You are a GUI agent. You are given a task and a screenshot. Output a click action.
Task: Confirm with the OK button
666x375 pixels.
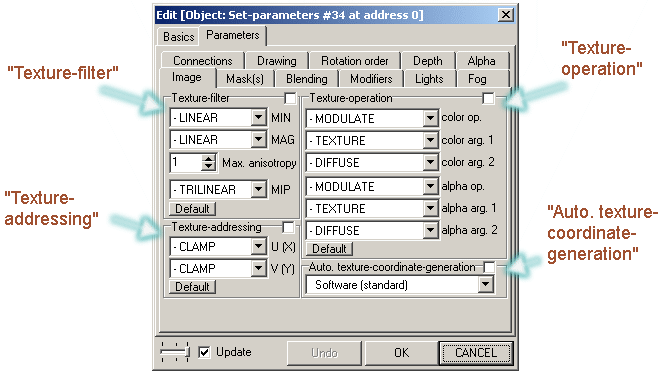click(401, 353)
